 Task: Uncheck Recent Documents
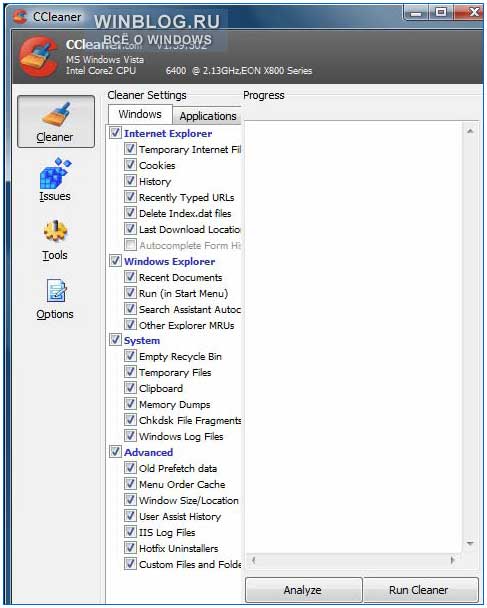pyautogui.click(x=130, y=276)
